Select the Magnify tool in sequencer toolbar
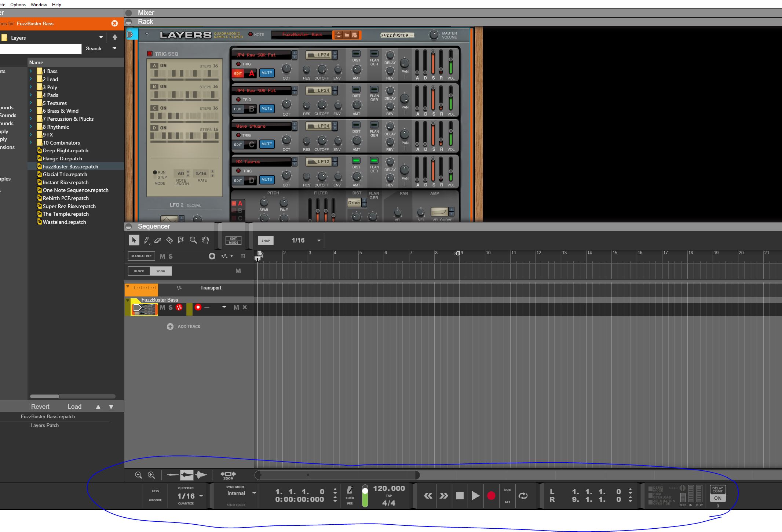This screenshot has width=782, height=532. coord(193,240)
